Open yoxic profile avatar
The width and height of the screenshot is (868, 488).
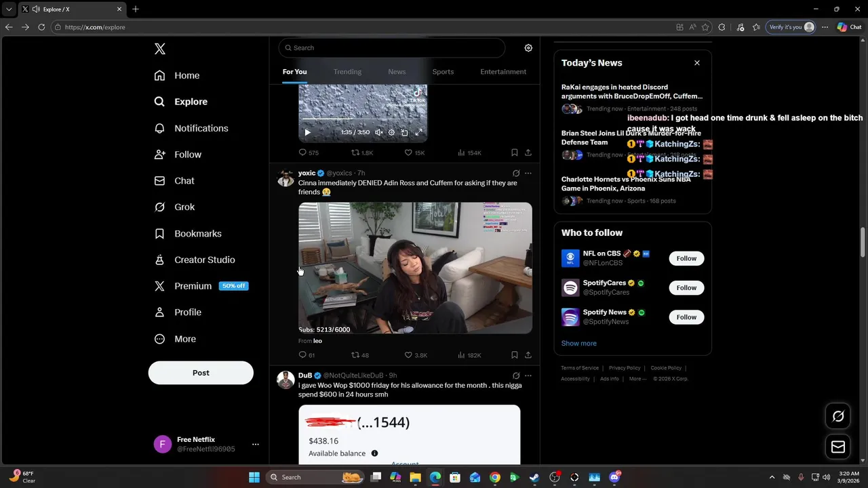(x=285, y=178)
